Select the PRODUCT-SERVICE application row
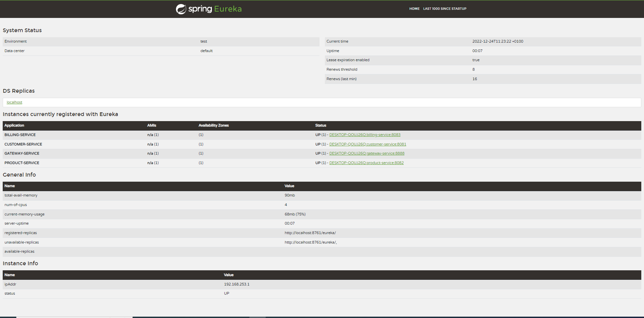 point(22,163)
